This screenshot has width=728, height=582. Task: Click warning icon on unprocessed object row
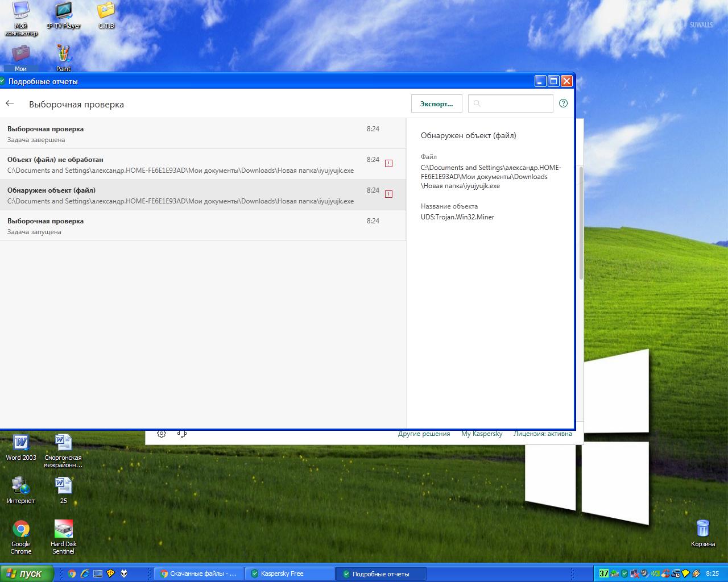pyautogui.click(x=389, y=164)
